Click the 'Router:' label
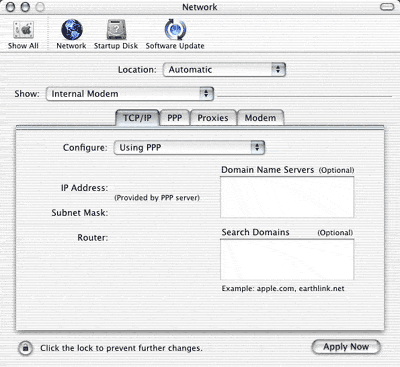 [x=93, y=238]
